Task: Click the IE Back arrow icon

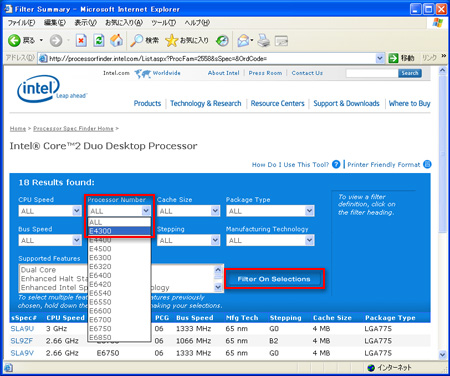Action: coord(14,41)
